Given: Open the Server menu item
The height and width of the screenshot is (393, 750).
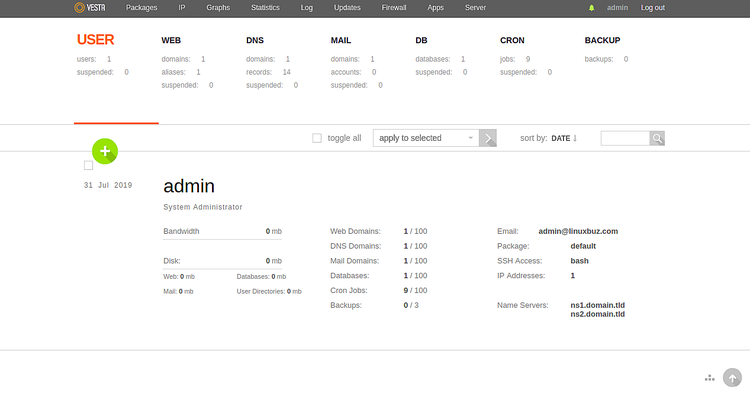Looking at the screenshot, I should pyautogui.click(x=475, y=8).
